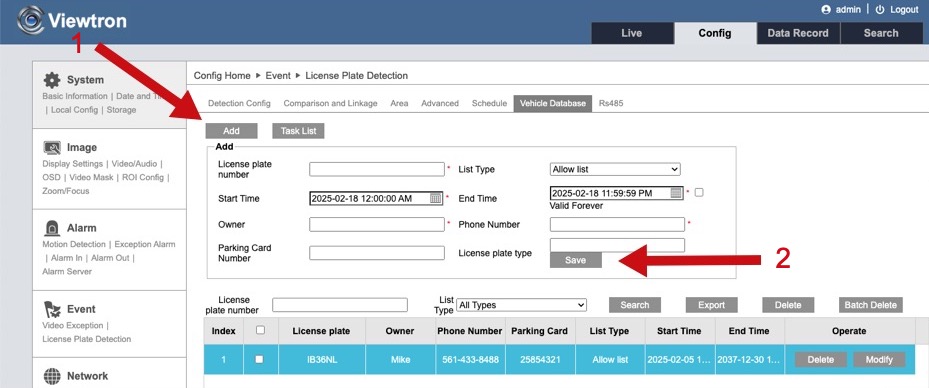This screenshot has height=388, width=929.
Task: Go to Config Home breadcrumb
Action: 222,76
